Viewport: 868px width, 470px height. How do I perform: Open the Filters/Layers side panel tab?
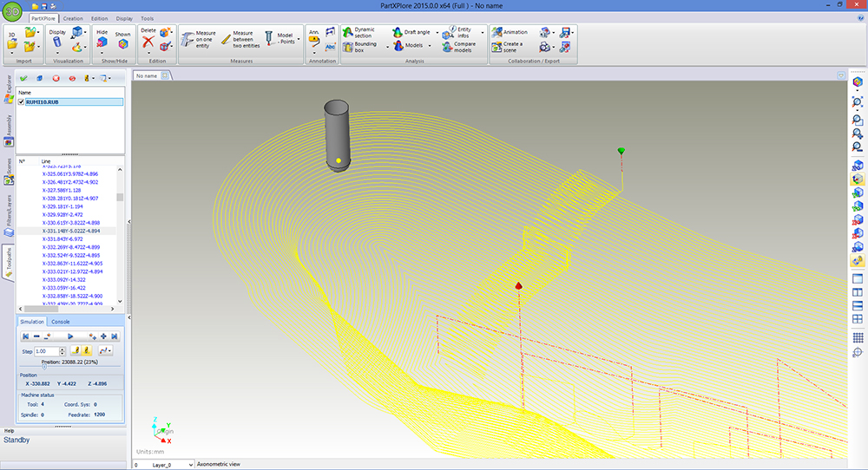pos(9,216)
